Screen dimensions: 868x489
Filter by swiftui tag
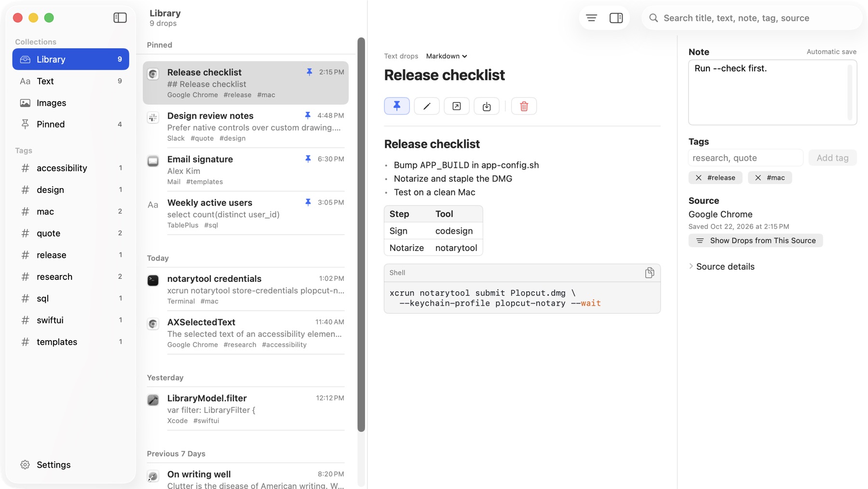point(71,320)
